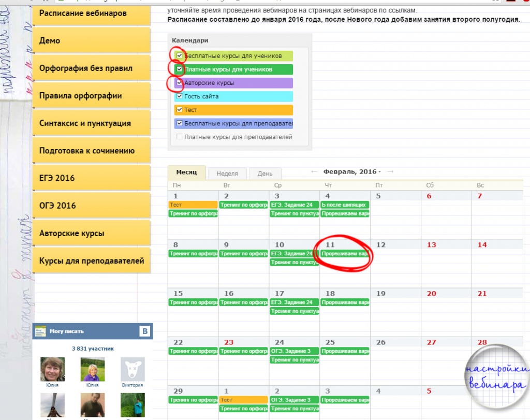
Task: Click the VK logo in group widget
Action: pos(145,331)
